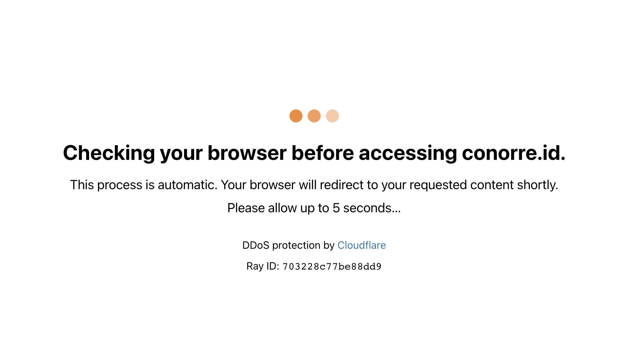Click the darkest orange loading dot
This screenshot has height=364, width=644.
coord(296,116)
